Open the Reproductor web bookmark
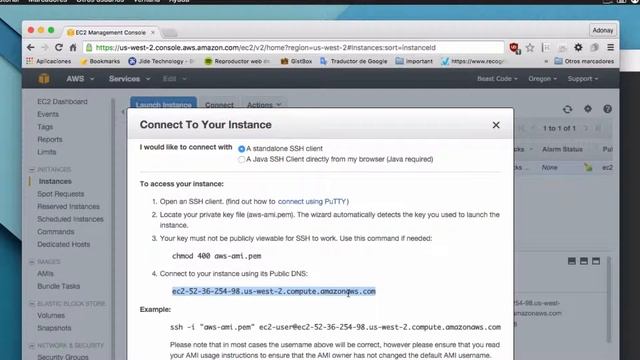Screen dimensions: 640x360 click(237, 61)
